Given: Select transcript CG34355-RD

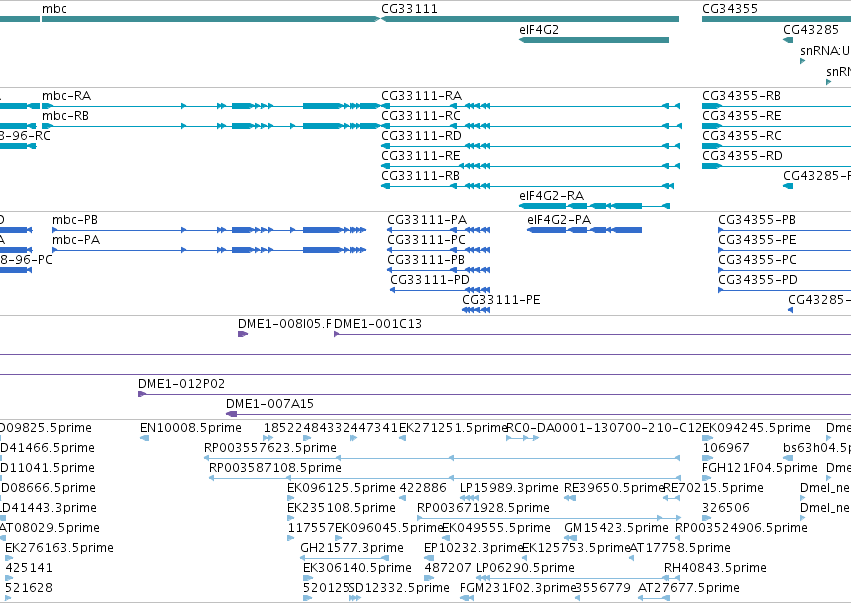Looking at the screenshot, I should coord(776,166).
